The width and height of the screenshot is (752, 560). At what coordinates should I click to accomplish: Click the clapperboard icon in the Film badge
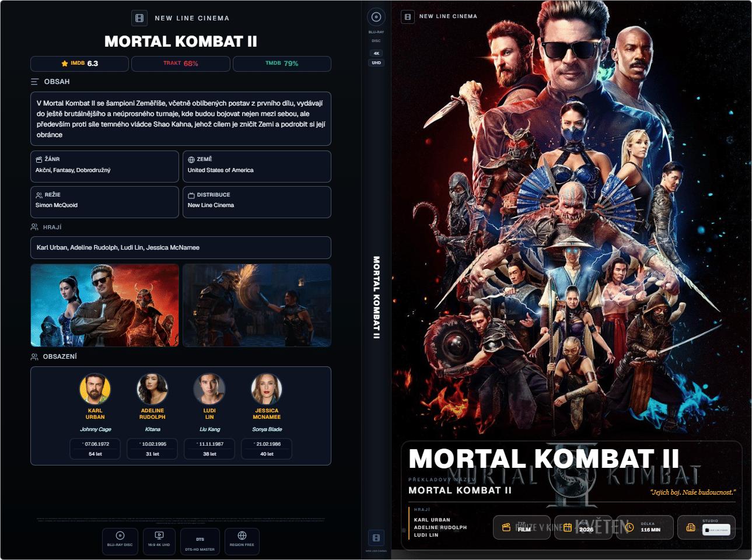click(x=506, y=527)
